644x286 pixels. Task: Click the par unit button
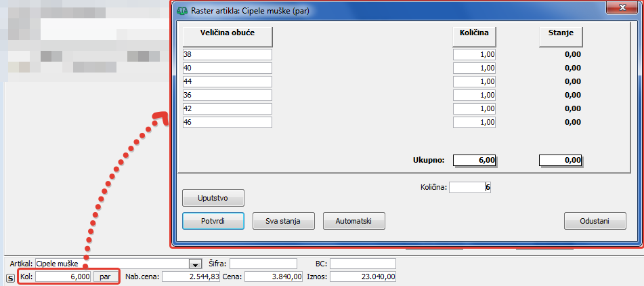[x=105, y=277]
